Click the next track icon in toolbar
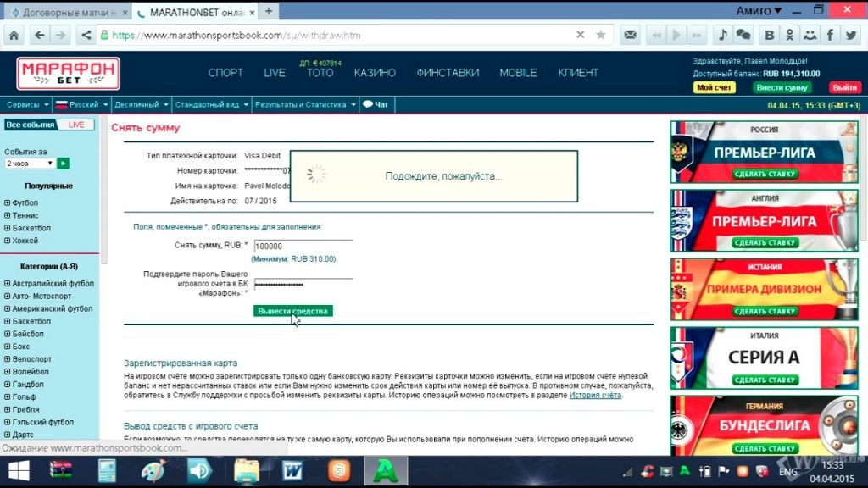 [x=697, y=35]
